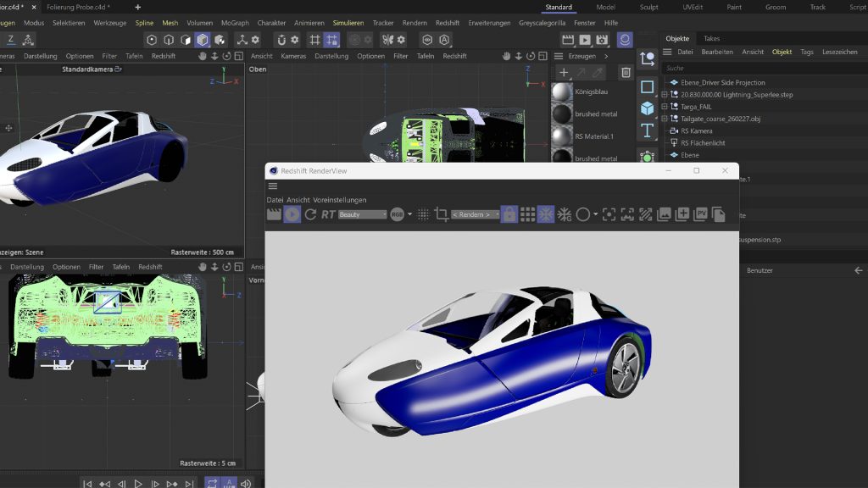Click the trash delete material icon
The width and height of the screenshot is (868, 488).
pos(626,73)
